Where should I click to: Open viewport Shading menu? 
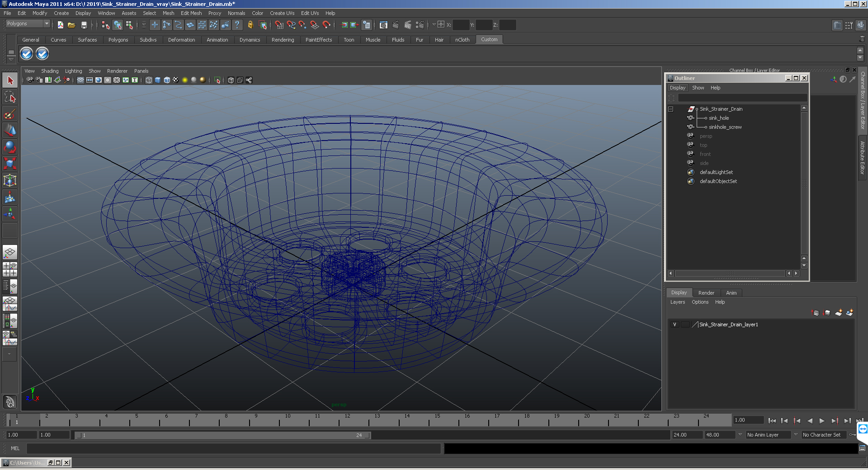pyautogui.click(x=50, y=71)
